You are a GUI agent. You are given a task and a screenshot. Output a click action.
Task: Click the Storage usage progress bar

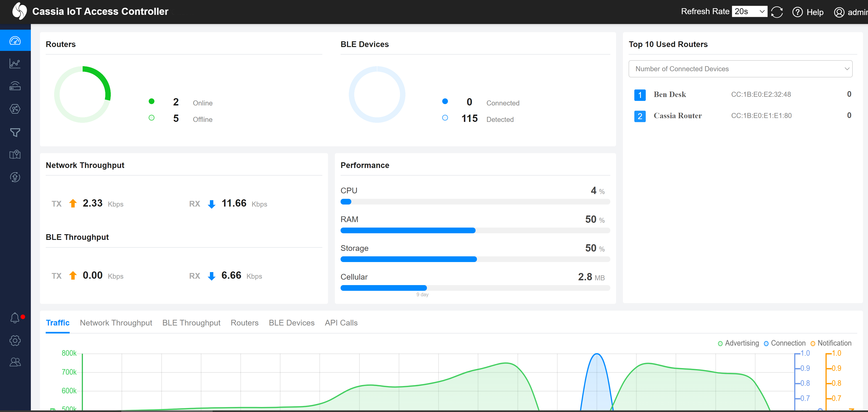coord(475,259)
